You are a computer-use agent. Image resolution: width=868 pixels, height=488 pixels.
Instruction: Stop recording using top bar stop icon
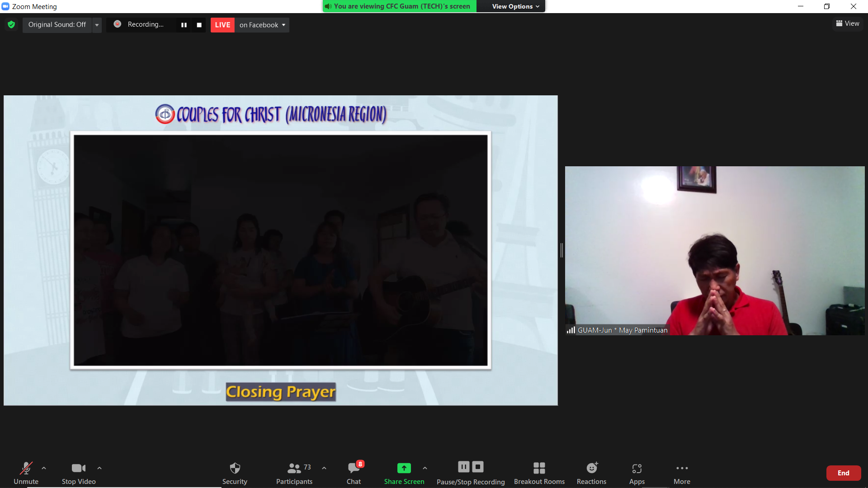199,25
